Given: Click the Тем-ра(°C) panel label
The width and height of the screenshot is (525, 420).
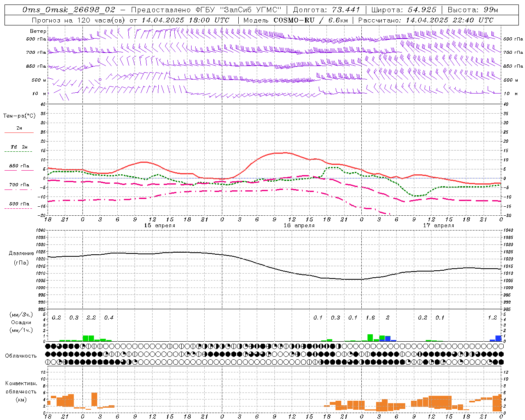Looking at the screenshot, I should click(x=19, y=116).
